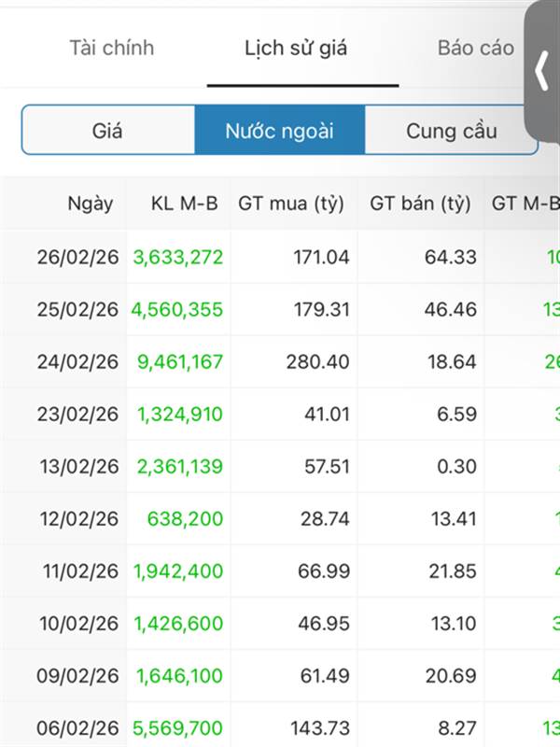This screenshot has width=560, height=747.
Task: Switch to the Báo cáo tab
Action: pyautogui.click(x=475, y=48)
